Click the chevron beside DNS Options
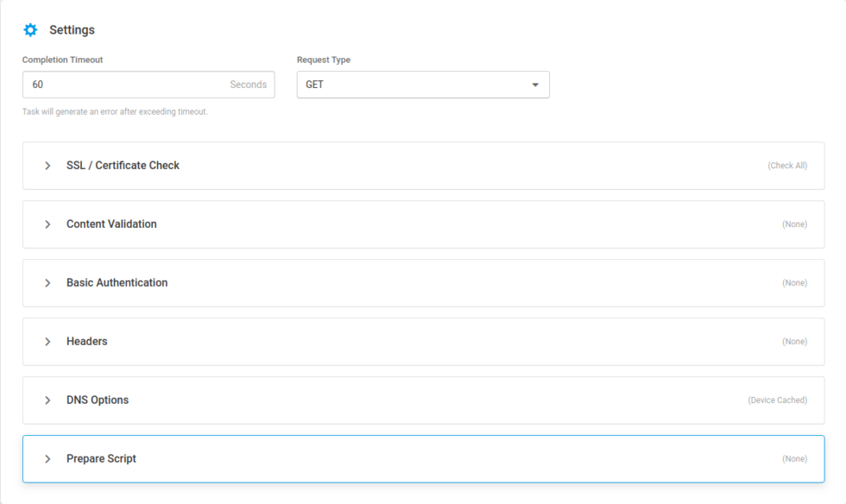 pos(47,400)
